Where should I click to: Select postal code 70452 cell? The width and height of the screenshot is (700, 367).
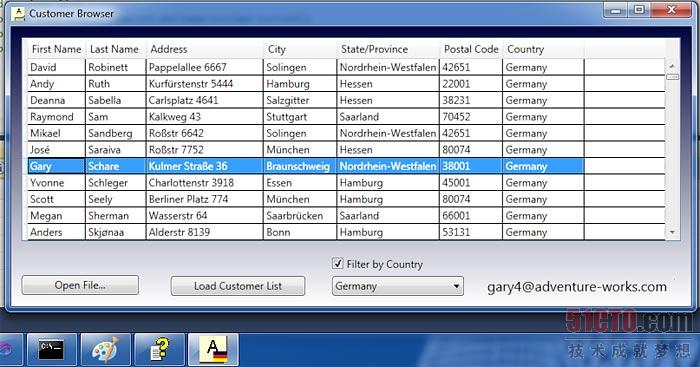[x=471, y=117]
